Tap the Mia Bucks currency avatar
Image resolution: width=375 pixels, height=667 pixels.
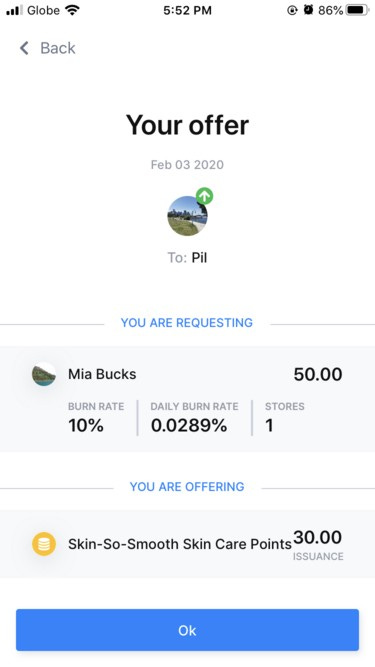click(x=44, y=374)
